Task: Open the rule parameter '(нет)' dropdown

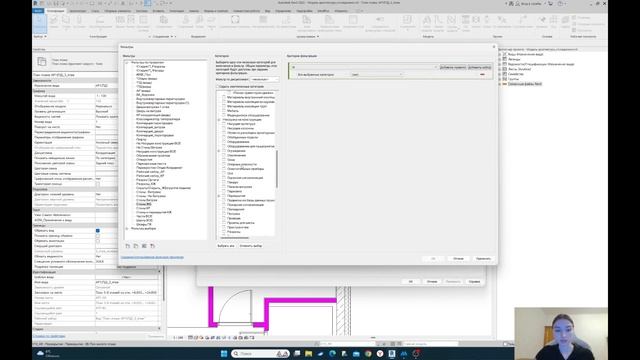Action: click(377, 75)
